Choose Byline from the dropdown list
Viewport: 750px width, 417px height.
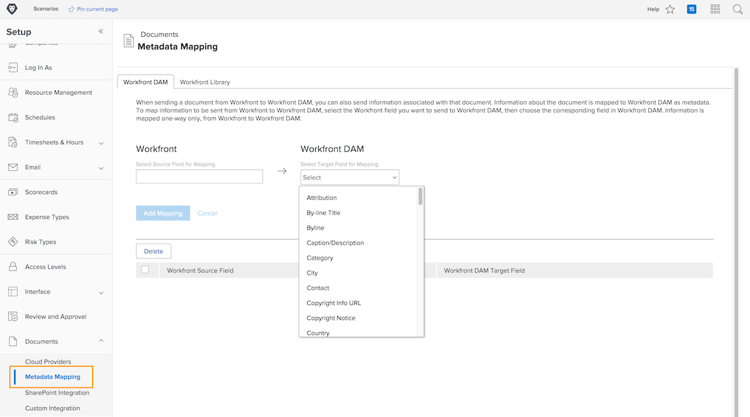pos(315,228)
